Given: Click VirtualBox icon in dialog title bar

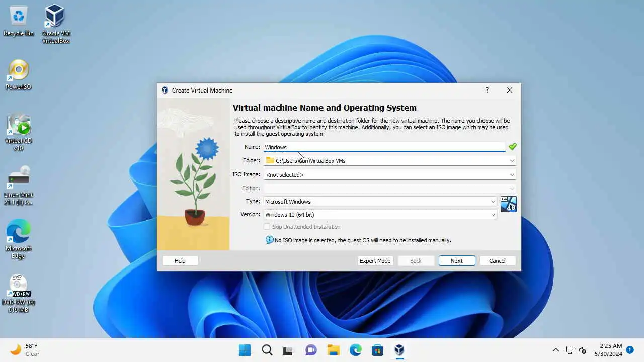Looking at the screenshot, I should (165, 90).
